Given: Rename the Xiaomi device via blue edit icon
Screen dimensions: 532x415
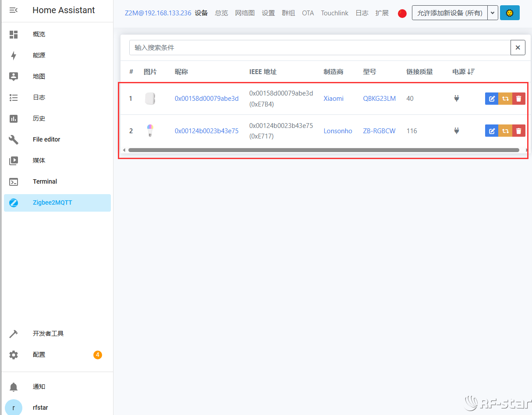Looking at the screenshot, I should (x=492, y=99).
